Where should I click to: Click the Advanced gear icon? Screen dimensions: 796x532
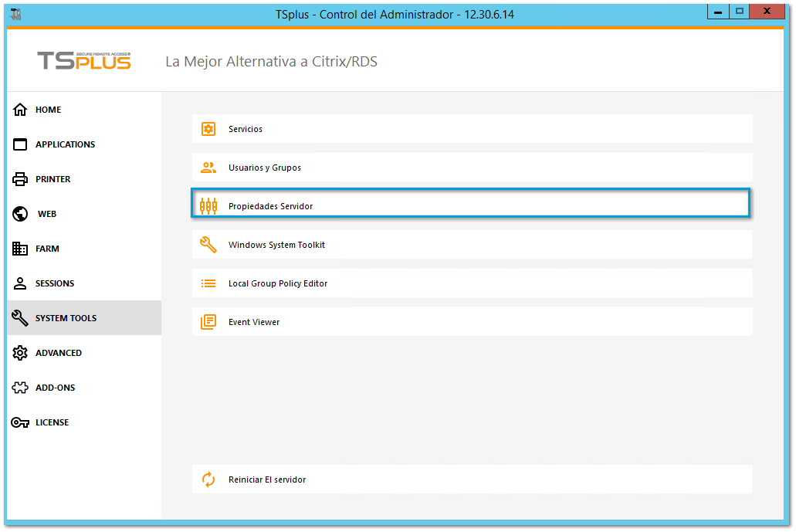point(20,353)
